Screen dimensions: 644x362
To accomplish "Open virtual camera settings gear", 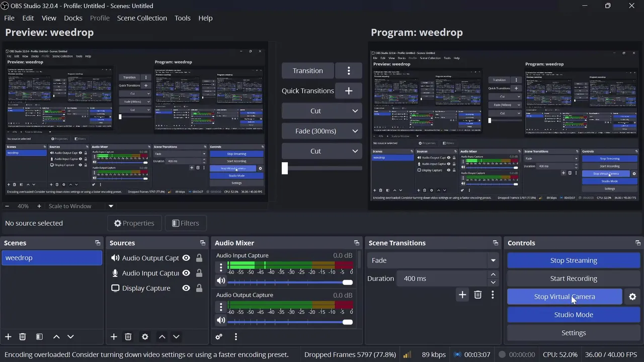I will [632, 297].
